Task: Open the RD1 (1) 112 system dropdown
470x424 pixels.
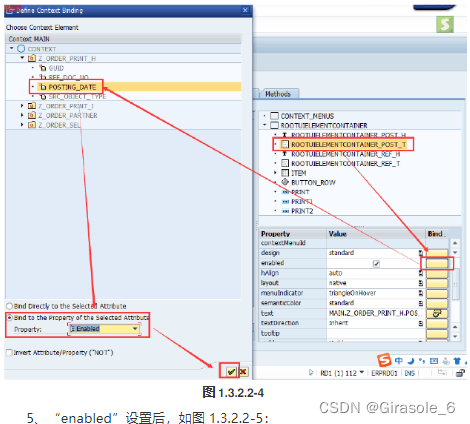Action: point(361,372)
